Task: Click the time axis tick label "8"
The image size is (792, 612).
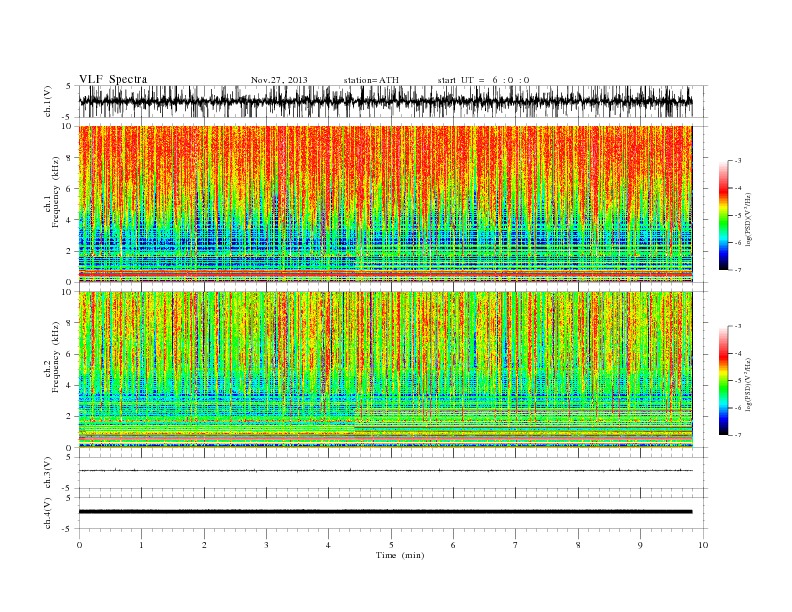Action: (x=578, y=545)
